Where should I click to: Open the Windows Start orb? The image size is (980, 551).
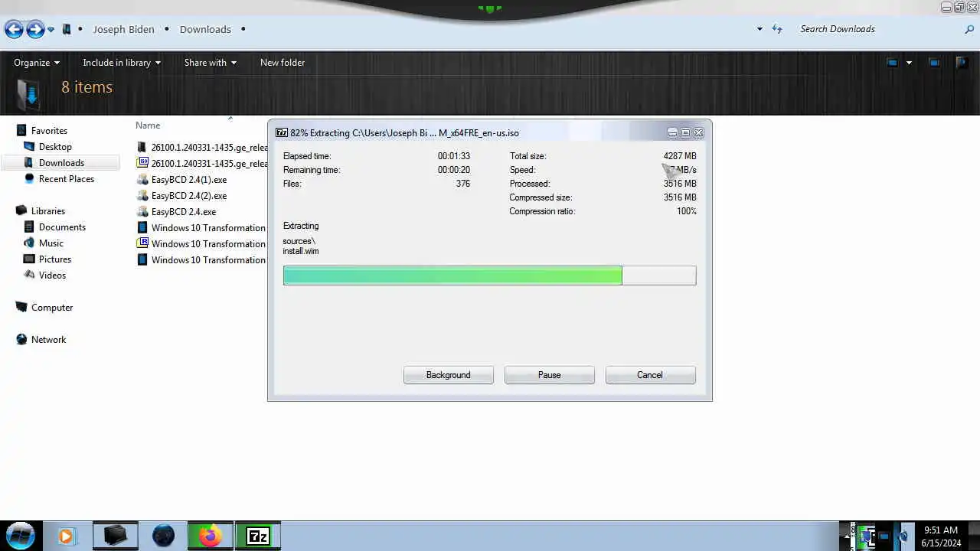(x=21, y=535)
